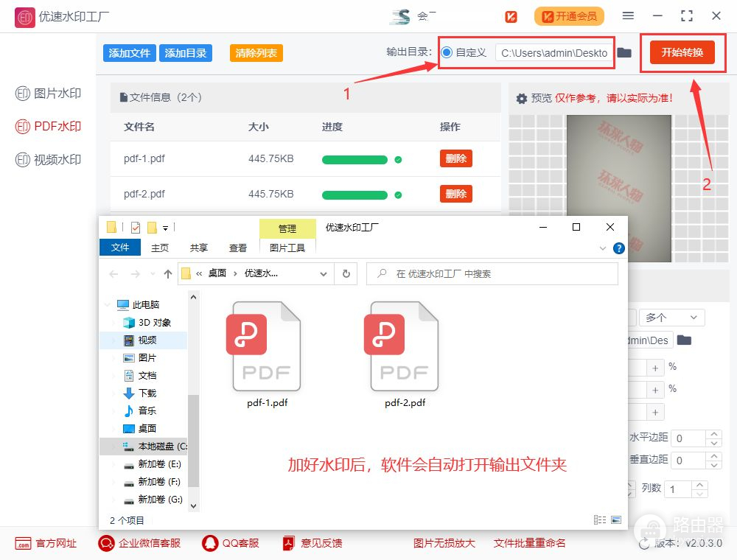Screen dimensions: 737x560
Task: Open 共享 tab in Explorer ribbon
Action: click(x=199, y=248)
